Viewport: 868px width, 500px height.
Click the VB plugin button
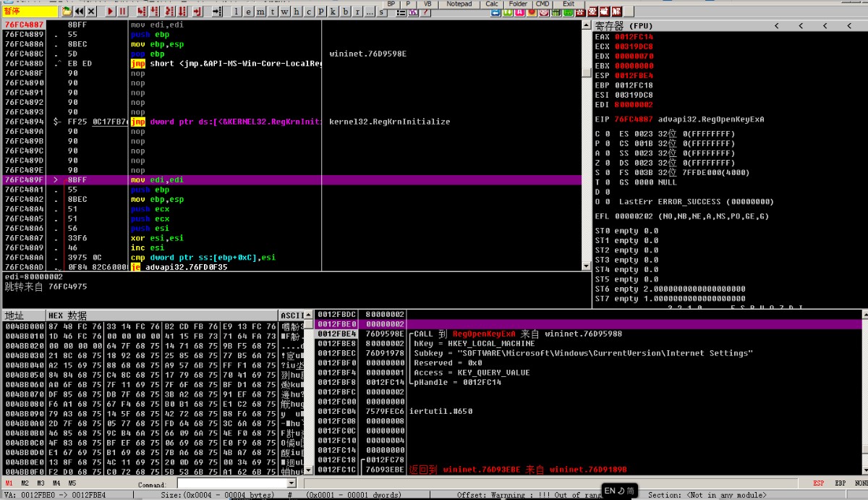click(427, 4)
